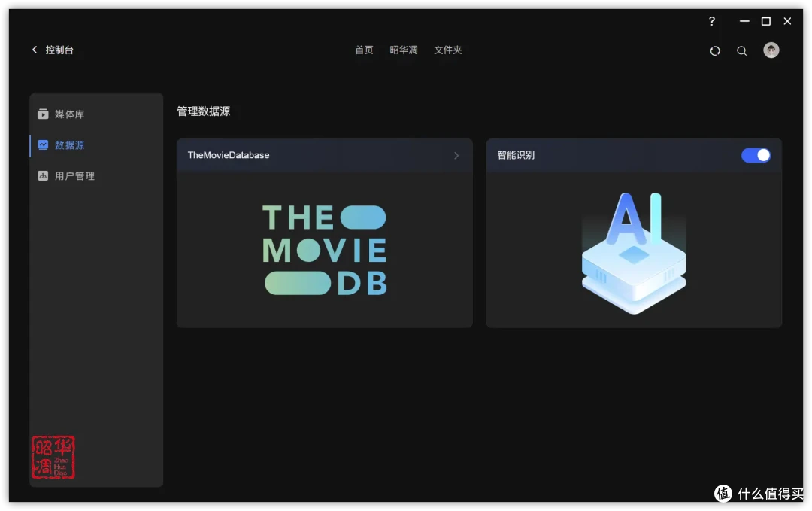Click the The Movie DB logo image
This screenshot has height=511, width=812.
pos(325,250)
